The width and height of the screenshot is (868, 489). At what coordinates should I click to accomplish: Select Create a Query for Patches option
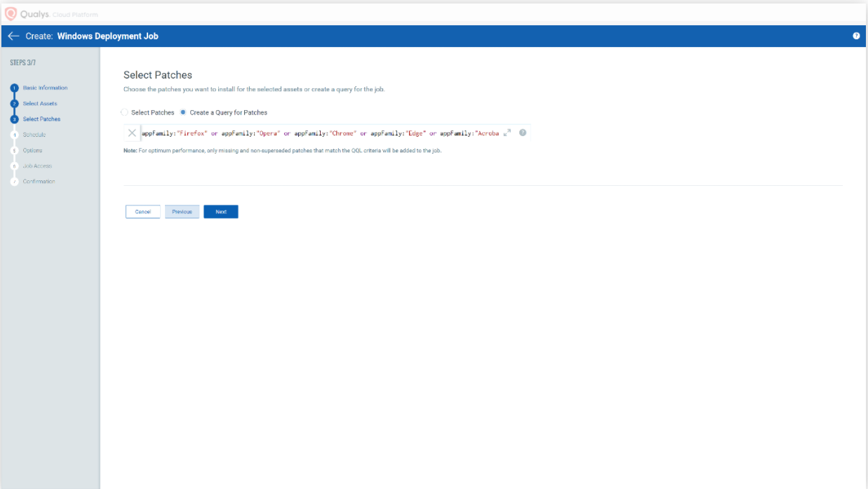pos(183,112)
